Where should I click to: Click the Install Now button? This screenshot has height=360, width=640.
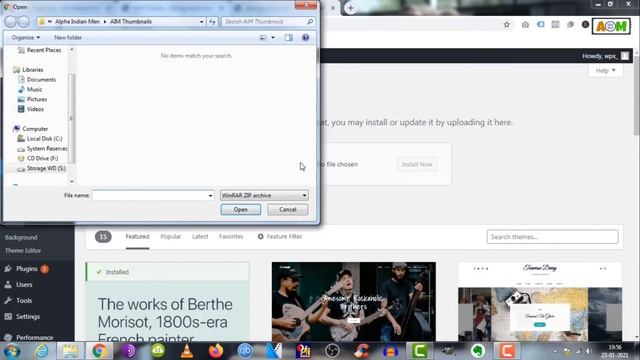tap(417, 164)
